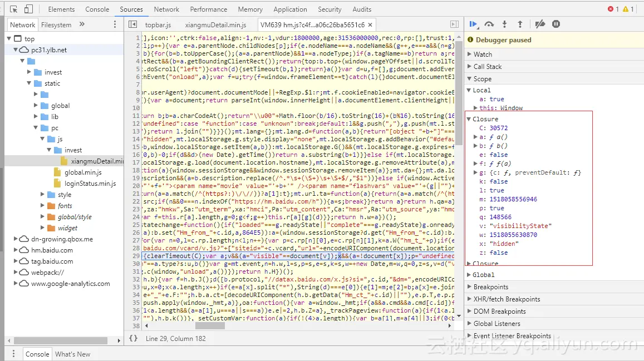Image resolution: width=644 pixels, height=361 pixels.
Task: Open the Memory tab
Action: click(x=250, y=9)
